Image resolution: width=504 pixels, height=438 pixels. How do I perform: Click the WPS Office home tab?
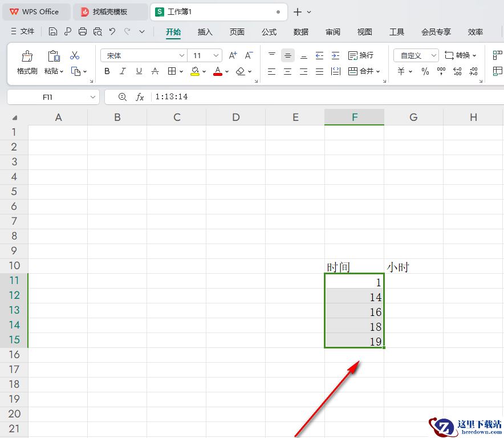pyautogui.click(x=36, y=12)
